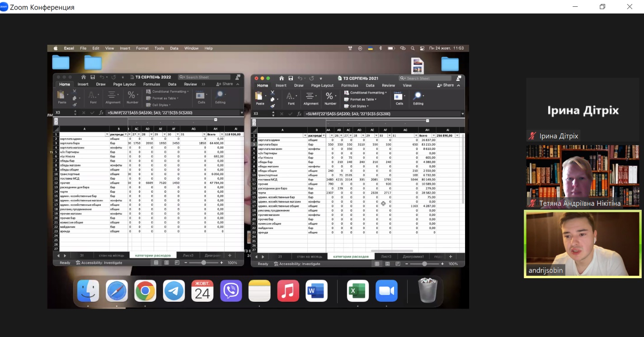Click Insert Function fx icon in 2022 window
The image size is (644, 337).
coord(101,113)
